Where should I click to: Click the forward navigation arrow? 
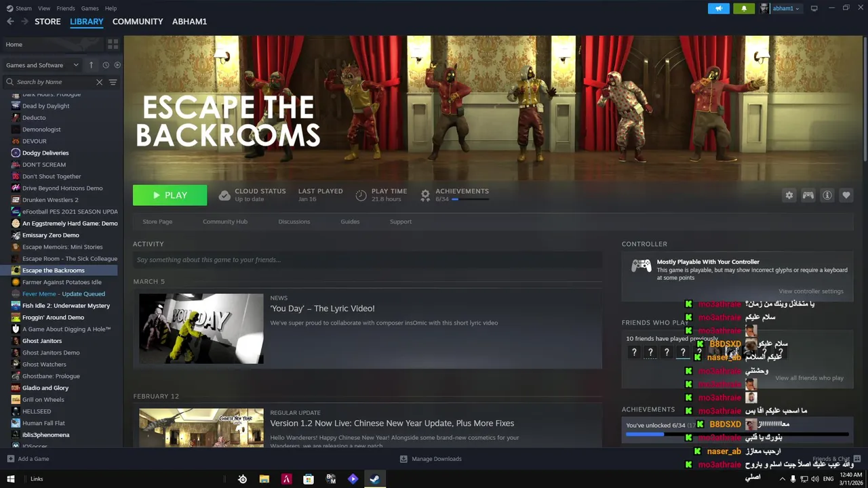click(24, 22)
